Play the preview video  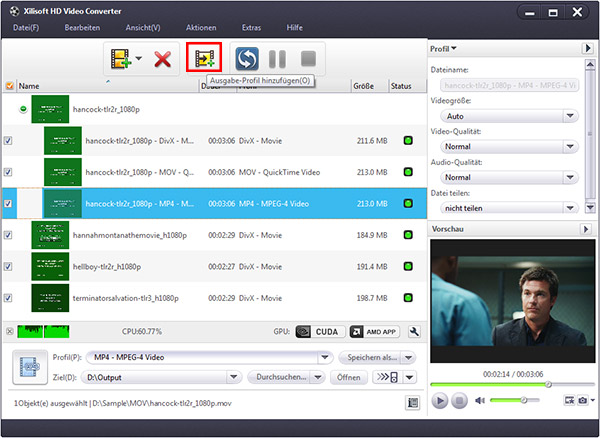click(440, 401)
